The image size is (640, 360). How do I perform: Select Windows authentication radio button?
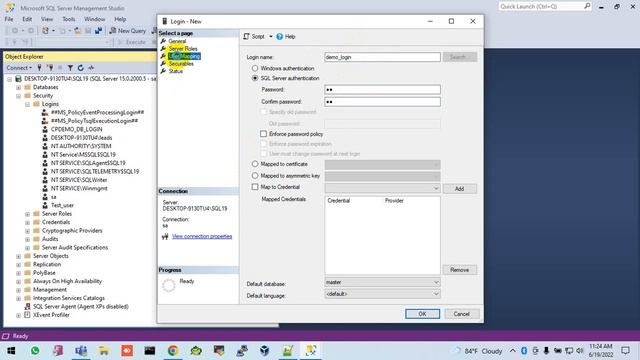point(255,68)
